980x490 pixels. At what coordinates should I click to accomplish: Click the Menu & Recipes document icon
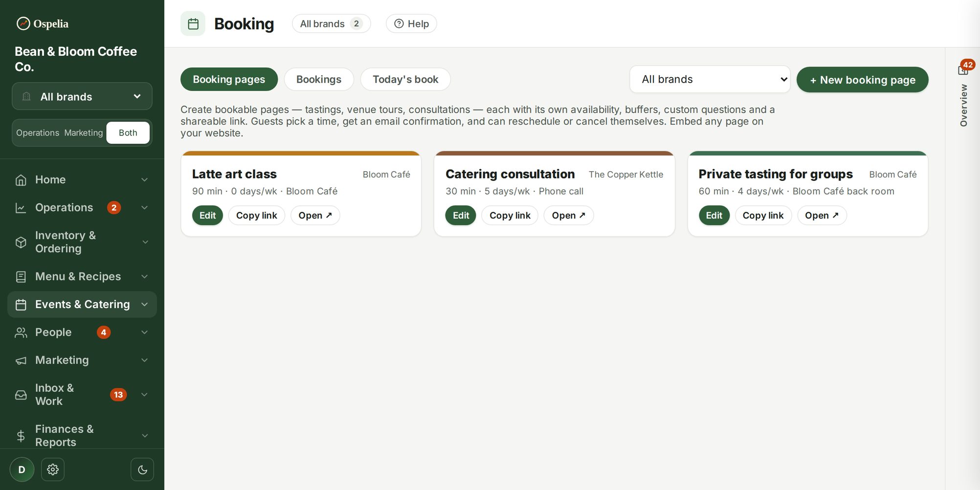21,277
